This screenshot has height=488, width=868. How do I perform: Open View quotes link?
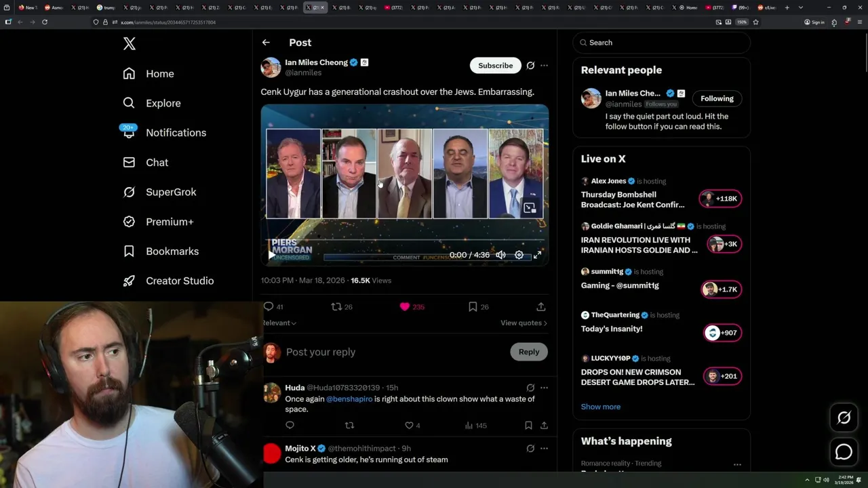(524, 323)
